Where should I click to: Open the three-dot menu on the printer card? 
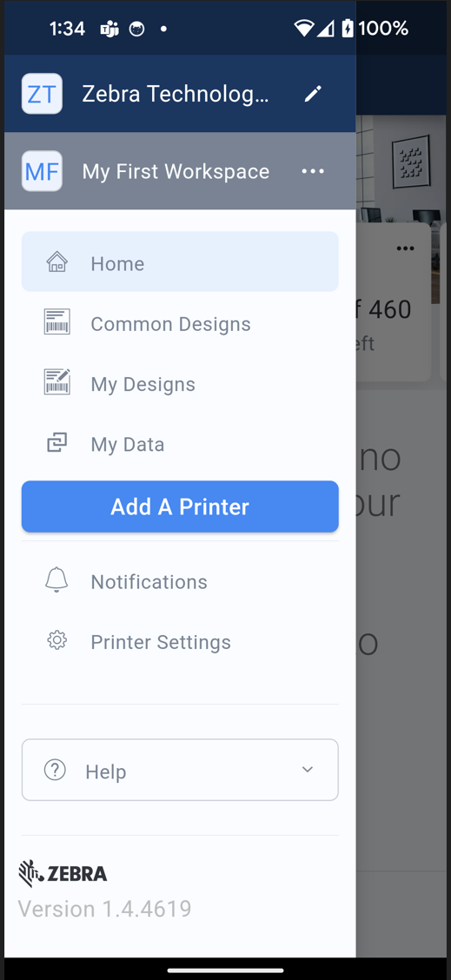405,248
